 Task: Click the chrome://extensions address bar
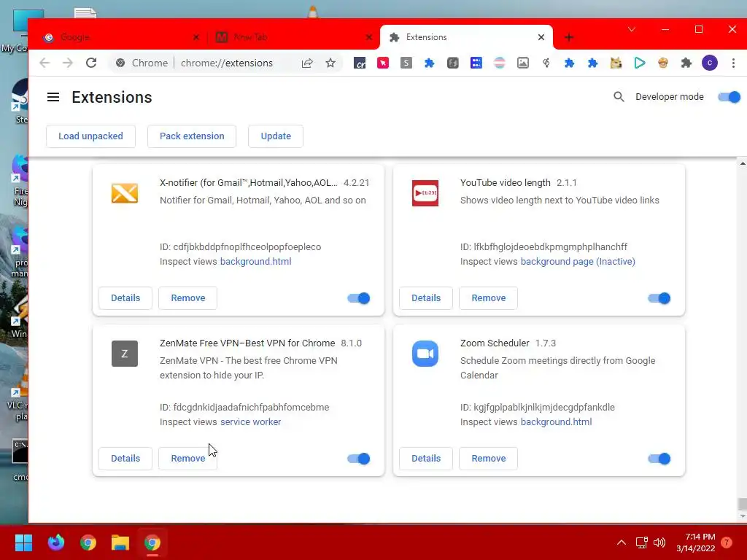pyautogui.click(x=227, y=63)
